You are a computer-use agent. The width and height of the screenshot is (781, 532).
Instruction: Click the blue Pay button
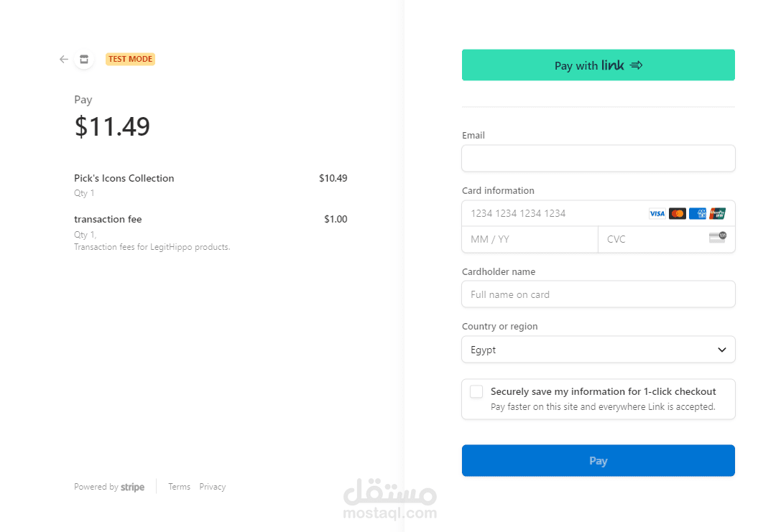coord(598,461)
